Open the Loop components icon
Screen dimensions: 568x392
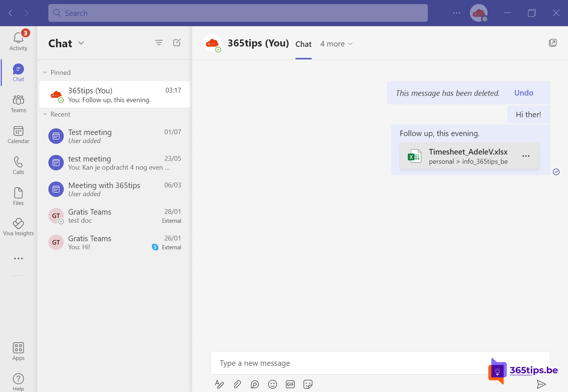(x=255, y=384)
